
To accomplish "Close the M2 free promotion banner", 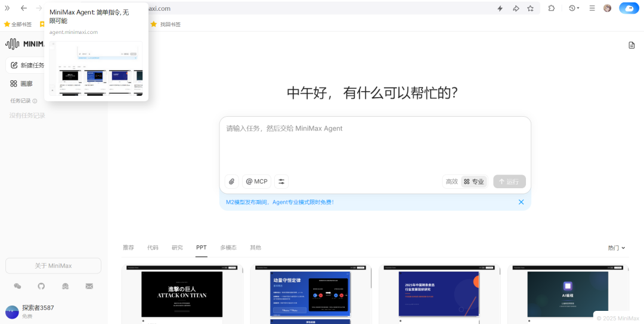I will click(x=521, y=202).
